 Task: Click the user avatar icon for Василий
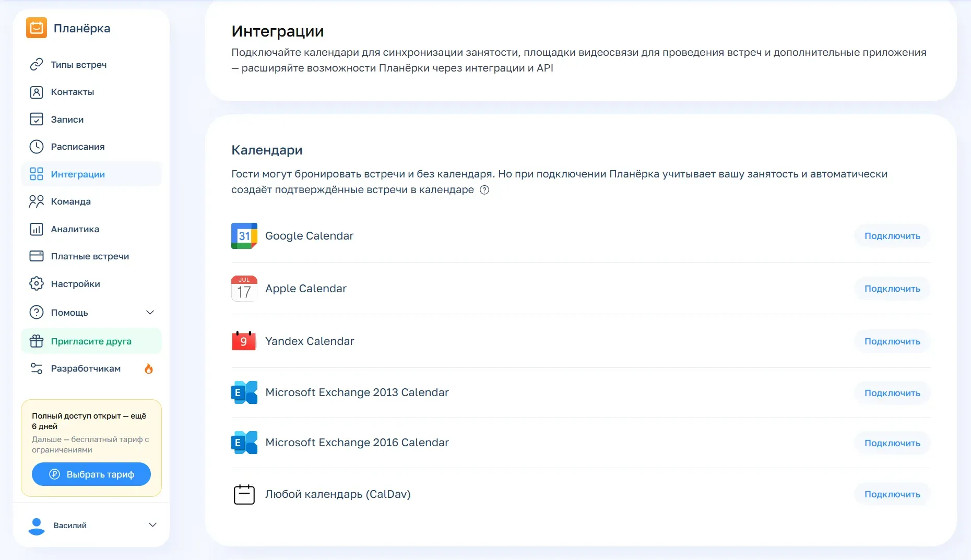point(37,526)
